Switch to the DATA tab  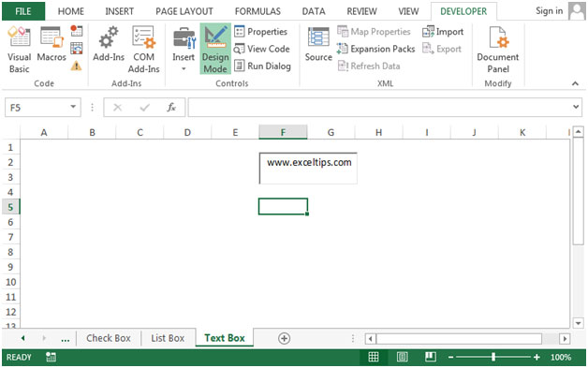coord(314,11)
